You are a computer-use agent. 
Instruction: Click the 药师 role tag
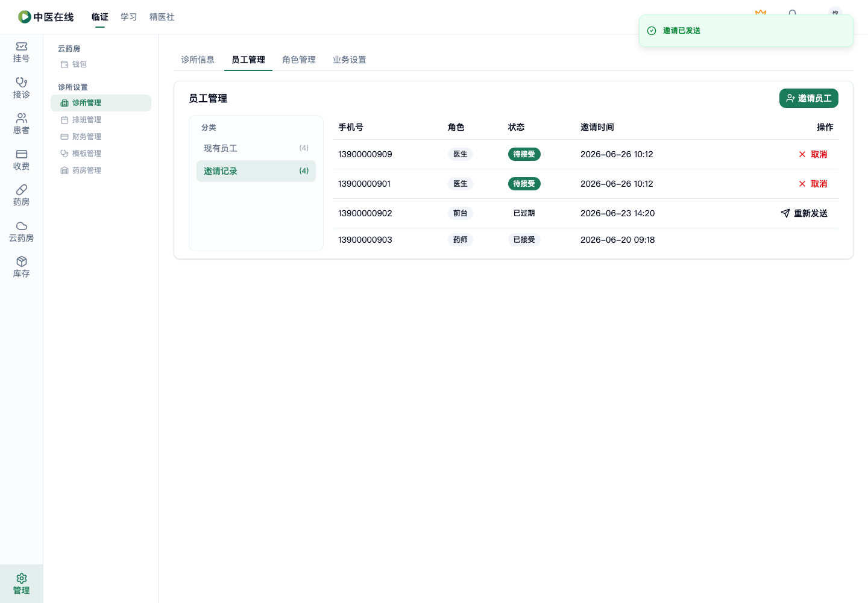click(461, 240)
